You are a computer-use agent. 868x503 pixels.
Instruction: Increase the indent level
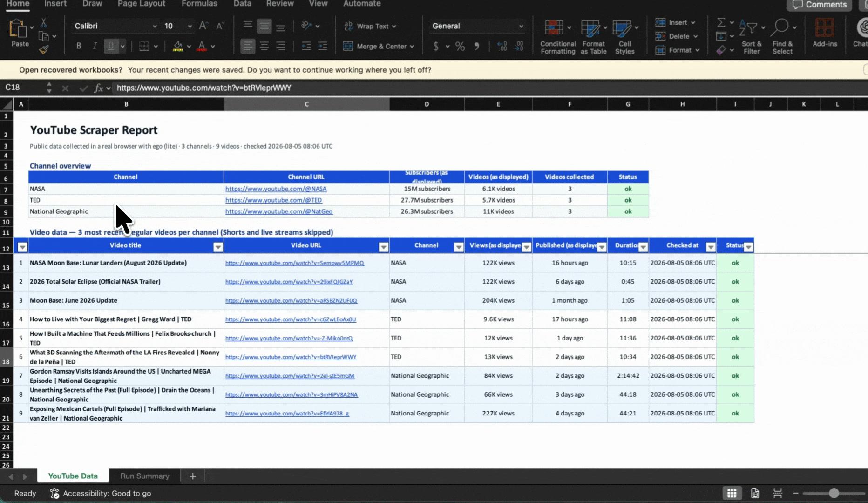[x=322, y=46]
